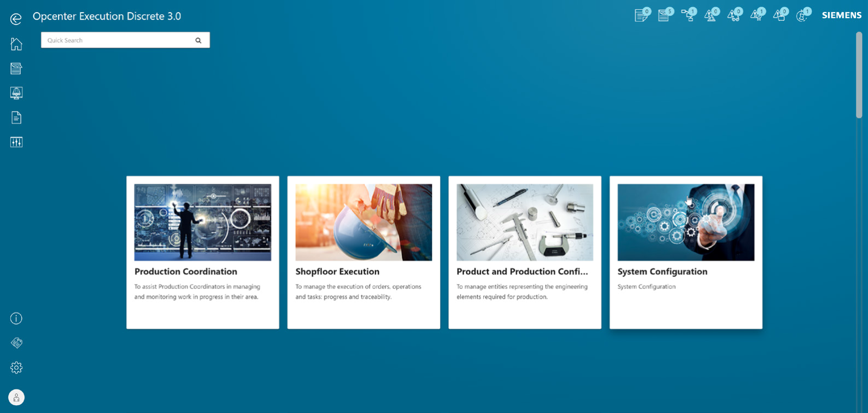This screenshot has height=413, width=868.
Task: Click the document icon in left sidebar
Action: pos(16,118)
